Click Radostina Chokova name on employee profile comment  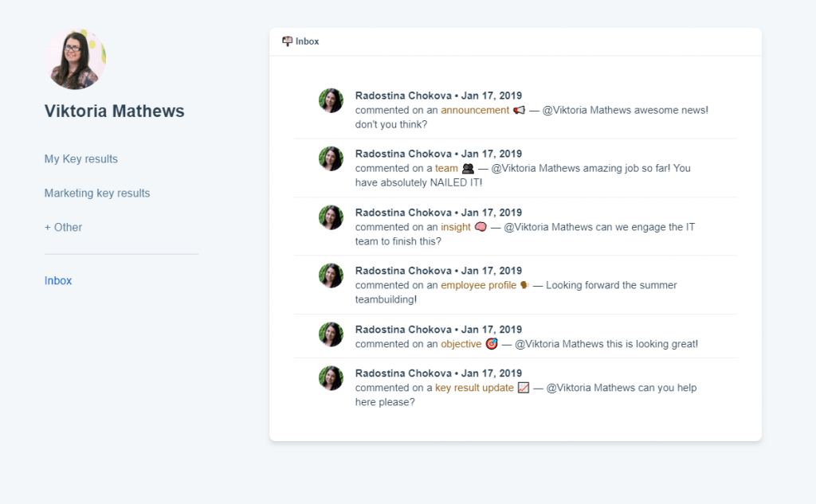pos(403,271)
